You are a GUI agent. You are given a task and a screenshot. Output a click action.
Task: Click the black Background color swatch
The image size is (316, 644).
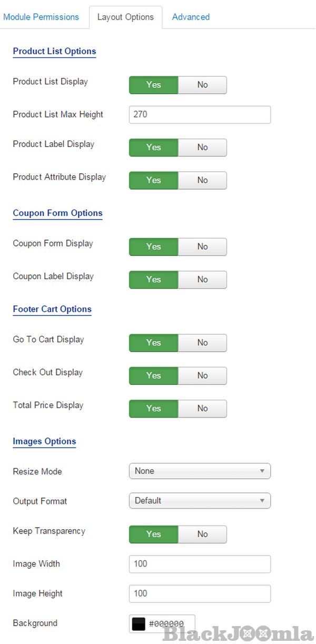click(x=138, y=623)
